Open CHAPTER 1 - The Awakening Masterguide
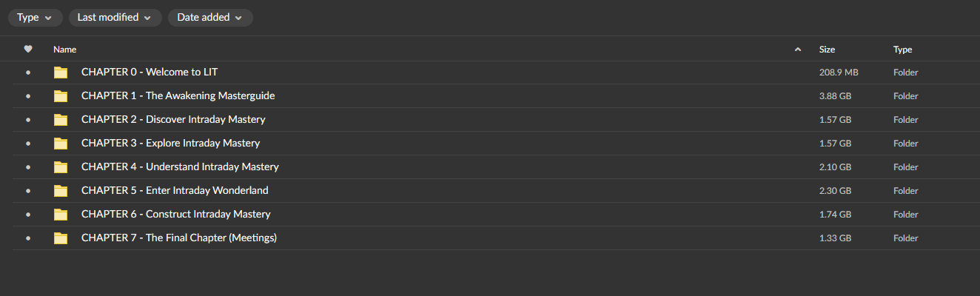This screenshot has height=296, width=980. point(178,96)
